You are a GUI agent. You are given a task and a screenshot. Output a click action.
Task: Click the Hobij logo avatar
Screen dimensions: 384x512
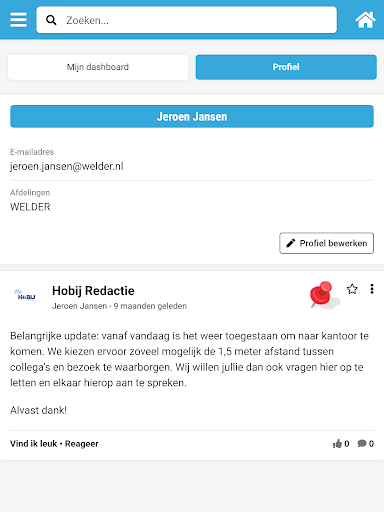tap(27, 295)
